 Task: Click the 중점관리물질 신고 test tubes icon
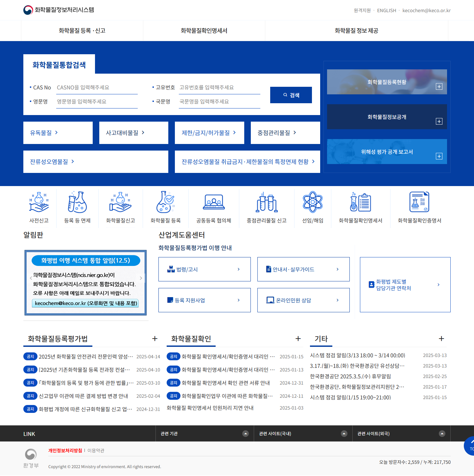(x=267, y=202)
